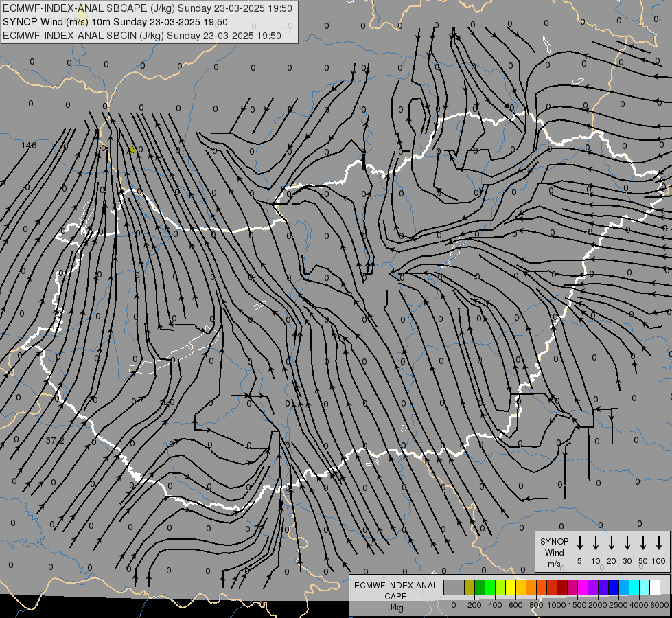Click the 20 m/s wind arrow in the legend
Viewport: 672px width, 618px height.
(x=612, y=543)
